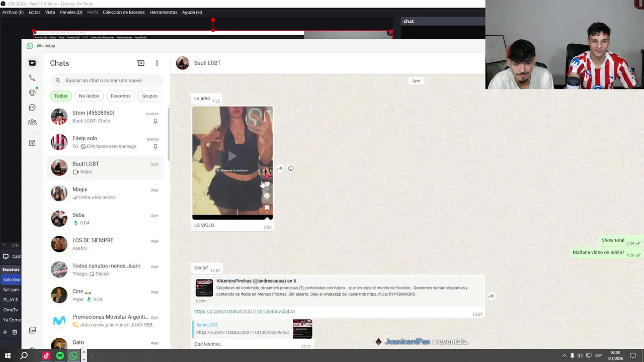644x362 pixels.
Task: Open OBS Paneles menu
Action: pyautogui.click(x=71, y=12)
